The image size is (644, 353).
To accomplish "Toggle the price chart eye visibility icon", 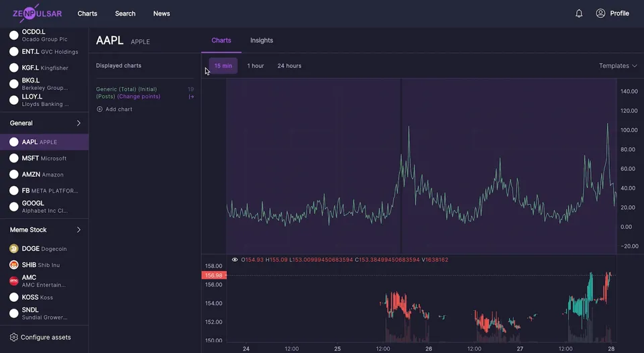I will coord(235,260).
